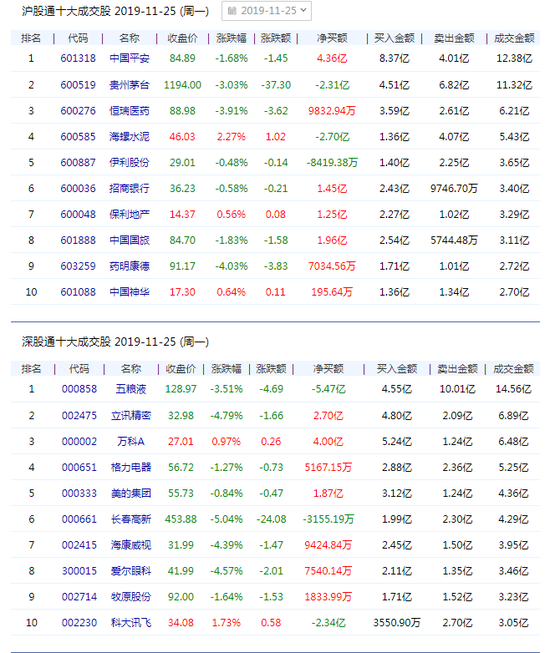Click 买入金额 header in 深股通 table
The height and width of the screenshot is (653, 550).
tap(397, 369)
